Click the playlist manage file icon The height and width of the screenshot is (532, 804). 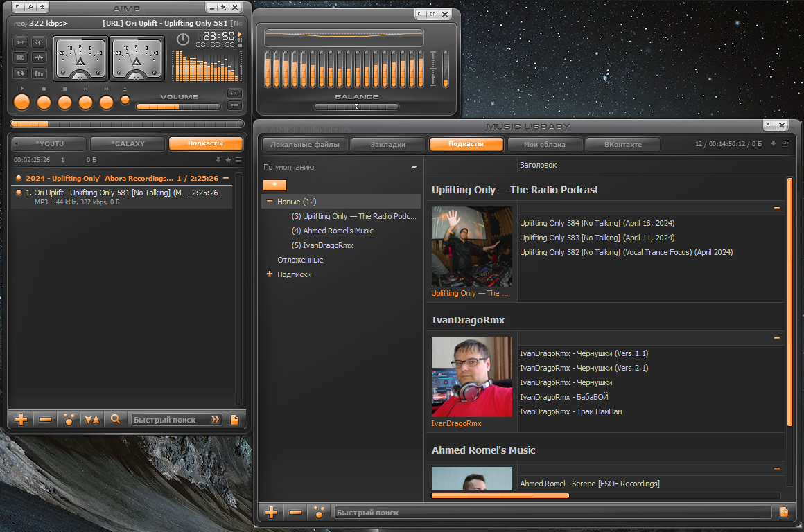[x=235, y=420]
